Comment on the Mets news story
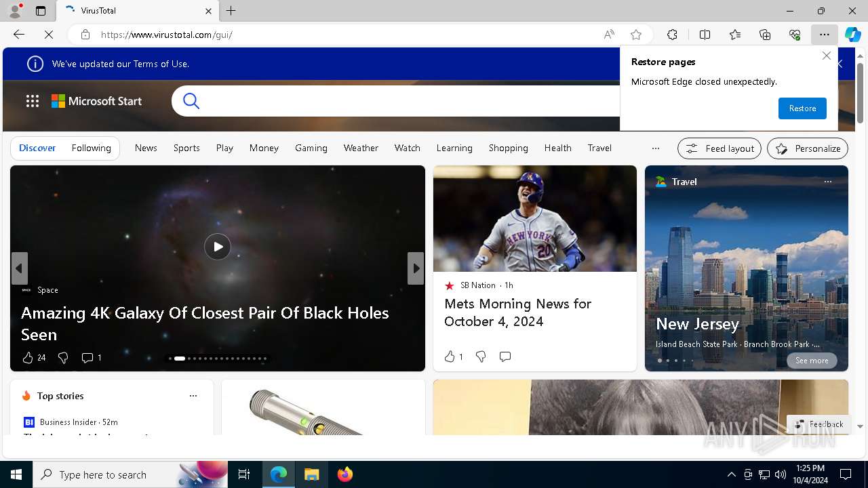The image size is (868, 488). pos(505,357)
